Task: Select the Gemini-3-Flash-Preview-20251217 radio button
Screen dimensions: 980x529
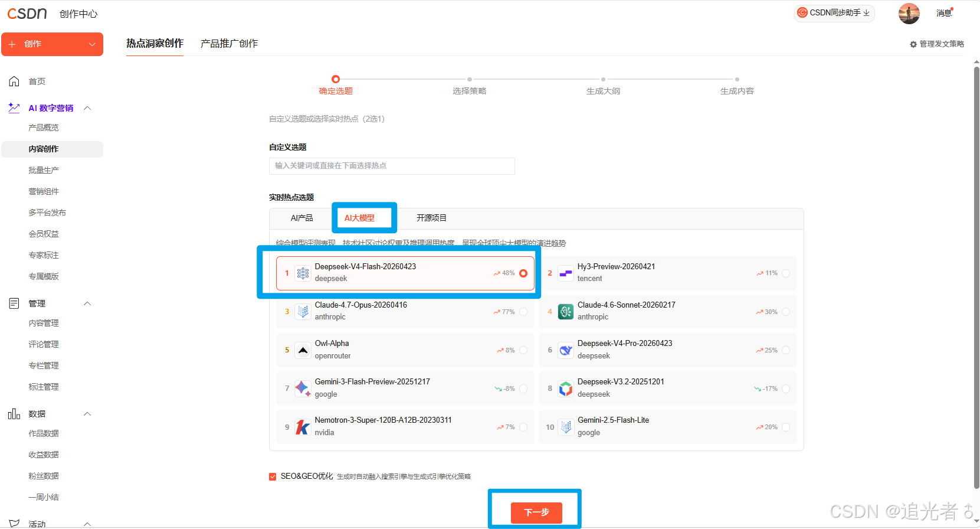Action: [523, 388]
